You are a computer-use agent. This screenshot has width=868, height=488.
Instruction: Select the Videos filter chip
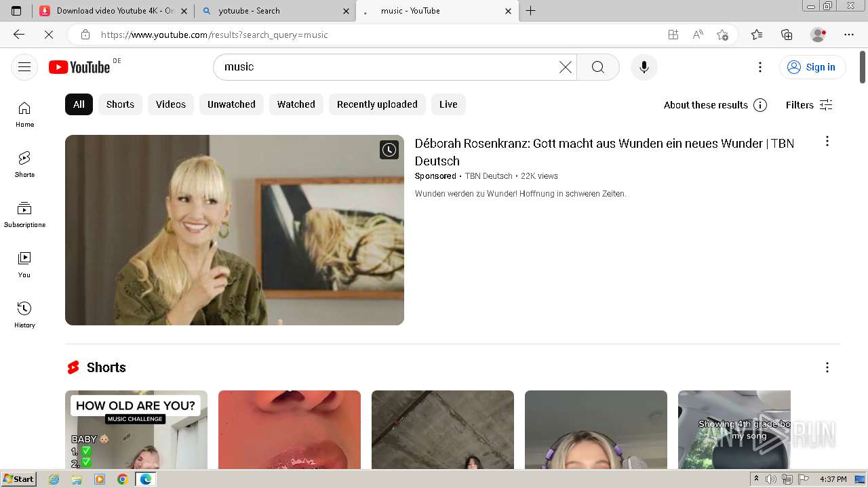click(171, 104)
